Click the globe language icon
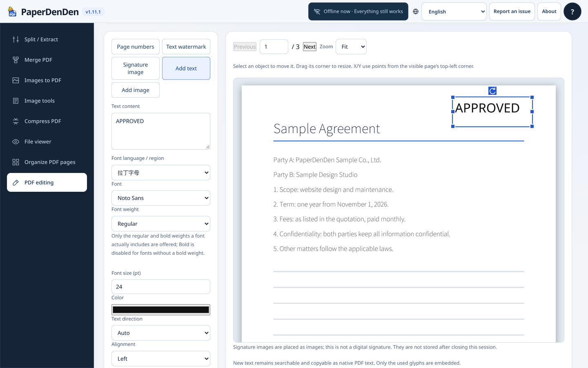The image size is (588, 368). coord(416,11)
